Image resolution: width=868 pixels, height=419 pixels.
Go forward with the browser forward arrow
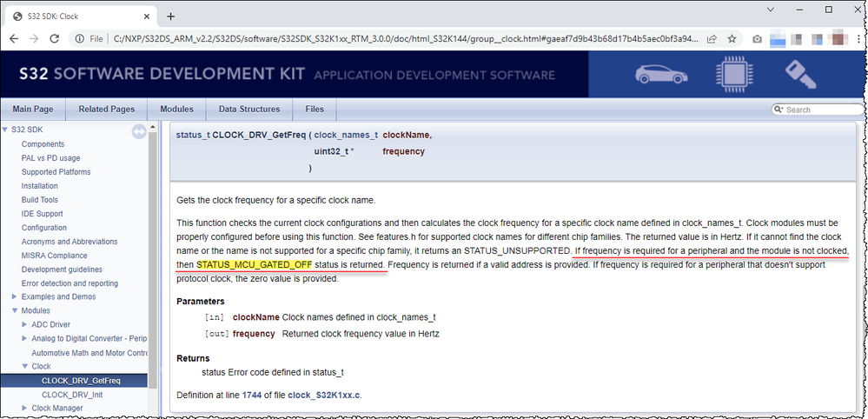[34, 39]
